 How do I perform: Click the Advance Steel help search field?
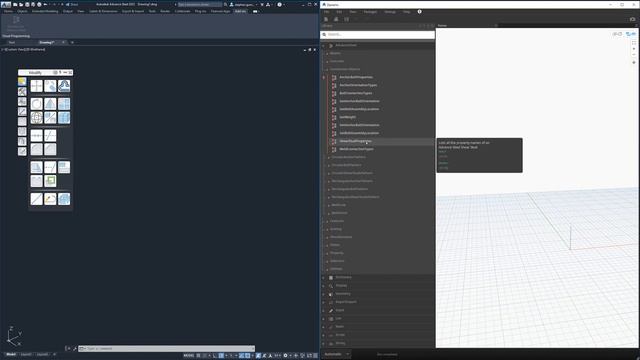click(200, 4)
